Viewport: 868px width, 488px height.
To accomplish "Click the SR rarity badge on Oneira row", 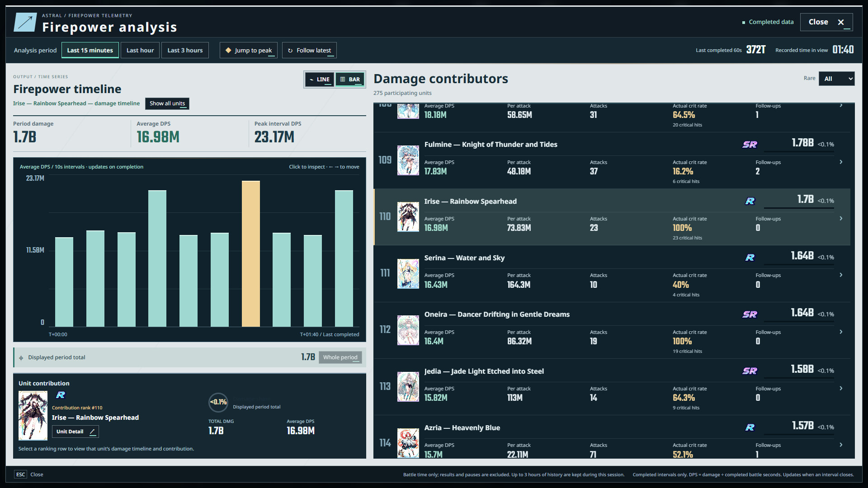I will (x=750, y=314).
